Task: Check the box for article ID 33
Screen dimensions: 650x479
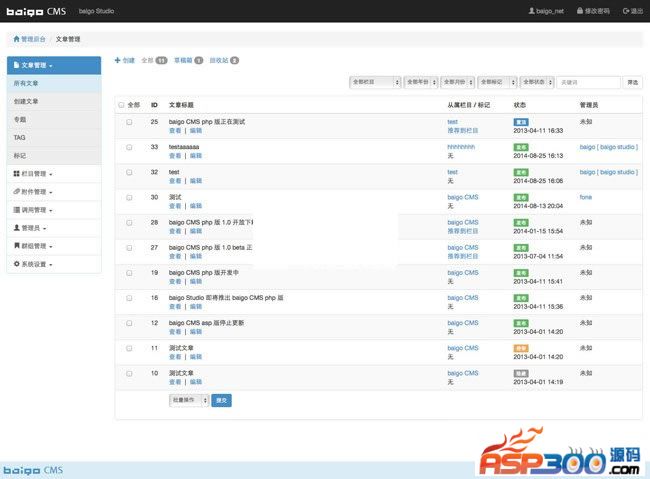Action: (129, 147)
